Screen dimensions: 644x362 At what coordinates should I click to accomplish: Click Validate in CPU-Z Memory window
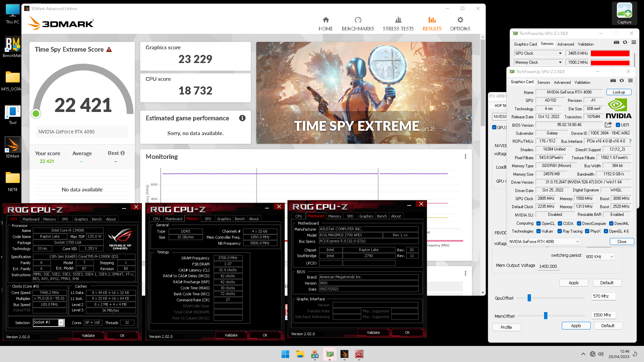[231, 335]
